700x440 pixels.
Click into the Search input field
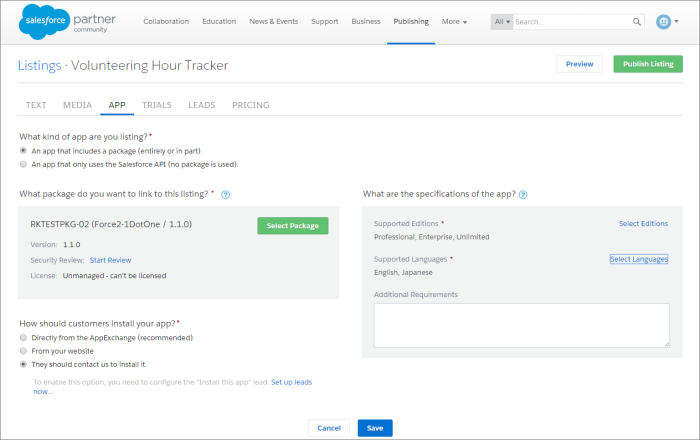point(572,21)
